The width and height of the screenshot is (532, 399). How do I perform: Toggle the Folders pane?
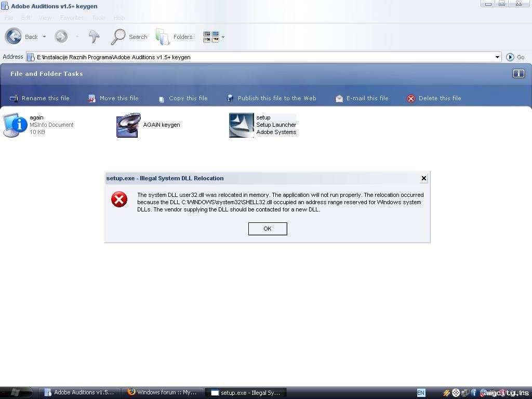[174, 37]
